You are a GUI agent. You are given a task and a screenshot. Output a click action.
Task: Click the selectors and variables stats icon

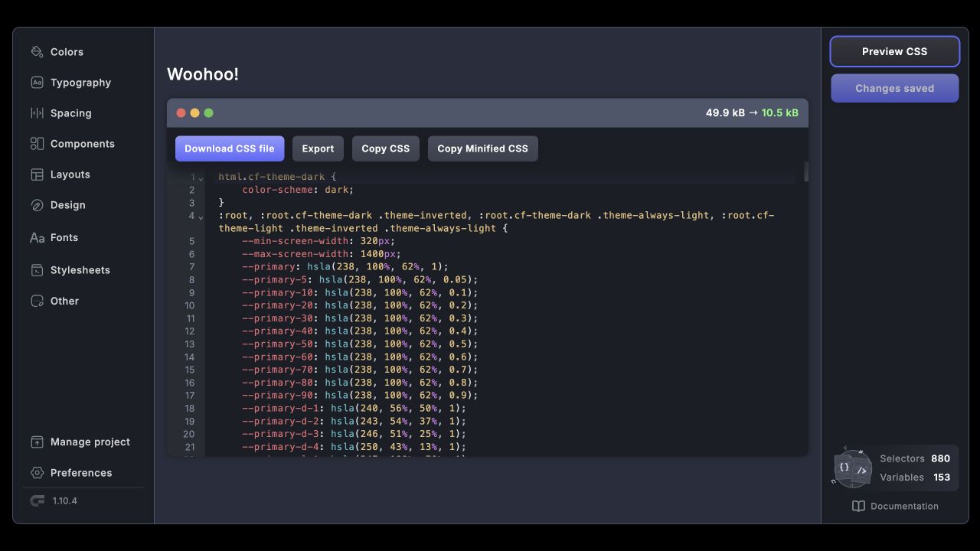851,468
